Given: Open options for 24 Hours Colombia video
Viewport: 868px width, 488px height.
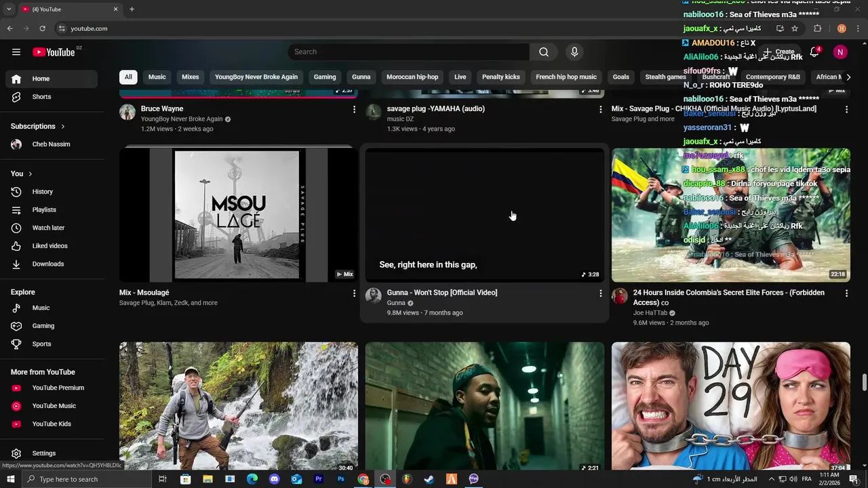Looking at the screenshot, I should (846, 293).
